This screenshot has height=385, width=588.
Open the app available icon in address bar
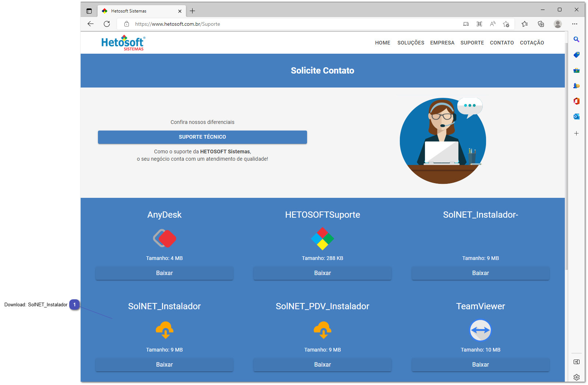466,24
